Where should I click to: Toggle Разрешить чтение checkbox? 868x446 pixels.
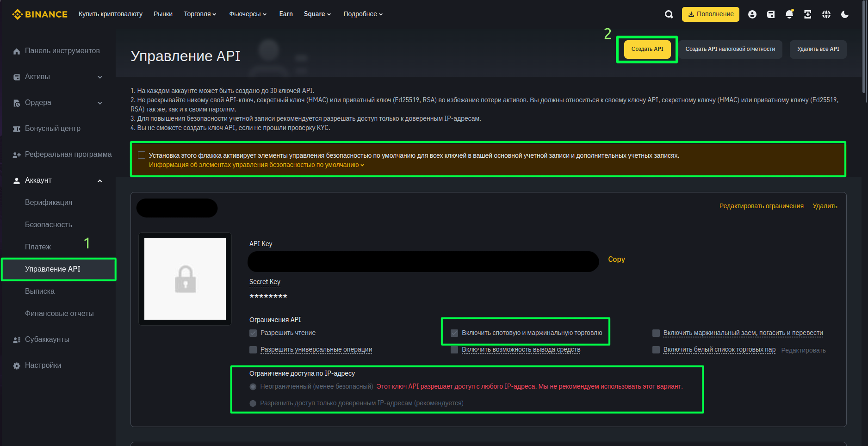click(x=253, y=333)
